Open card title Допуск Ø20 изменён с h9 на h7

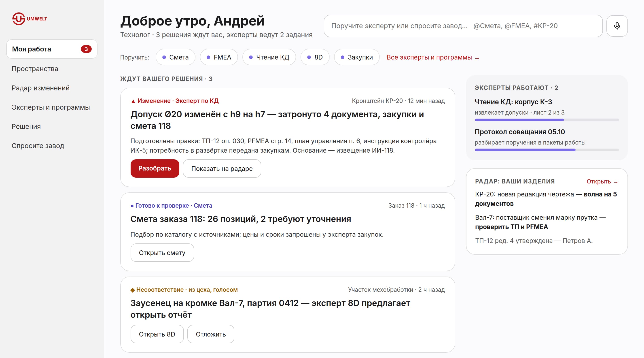277,120
